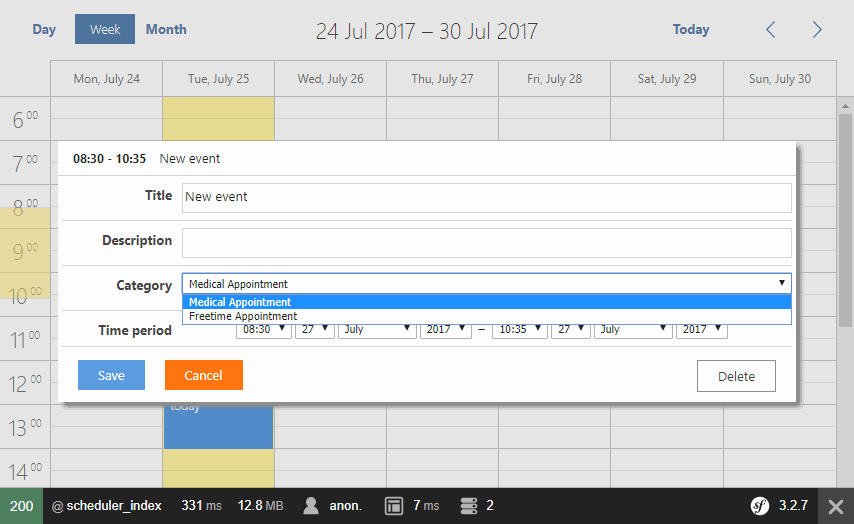Click into the Description text field

(486, 242)
